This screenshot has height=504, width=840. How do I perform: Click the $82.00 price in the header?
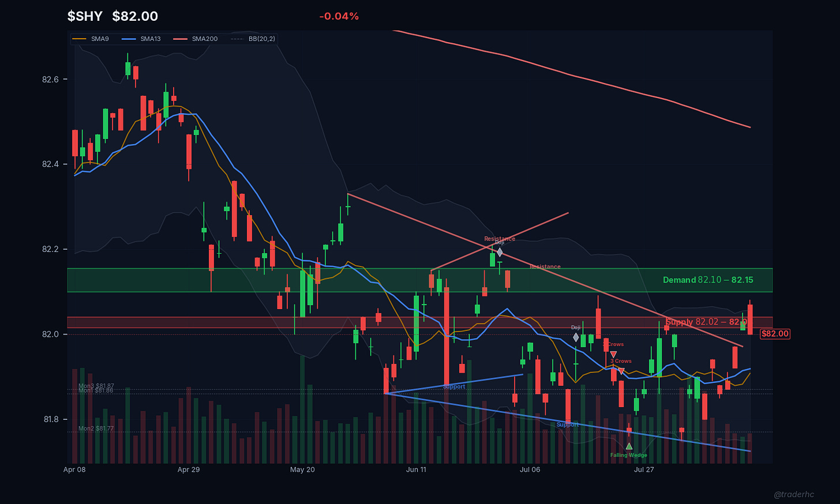click(x=135, y=16)
